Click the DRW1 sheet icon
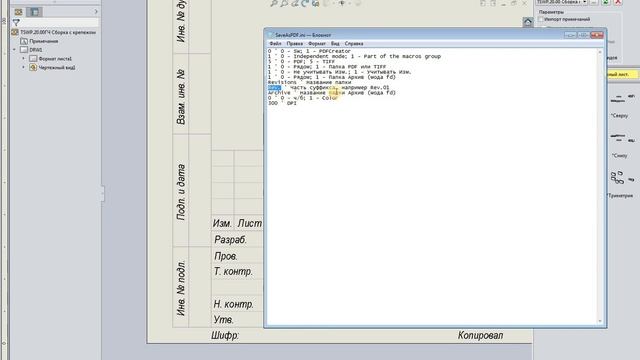This screenshot has height=360, width=640. [24, 50]
